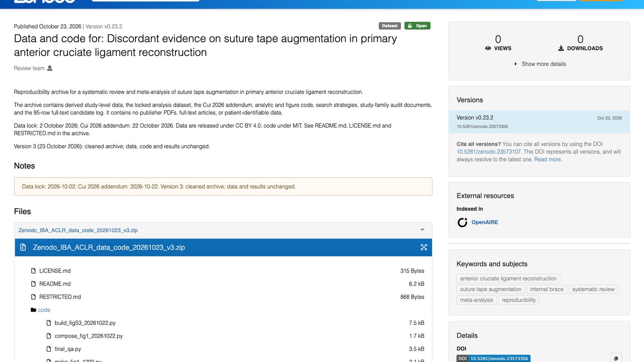Click keyword anterior cruciate ligament reconstruction
Screen dimensions: 644x362
[508, 279]
